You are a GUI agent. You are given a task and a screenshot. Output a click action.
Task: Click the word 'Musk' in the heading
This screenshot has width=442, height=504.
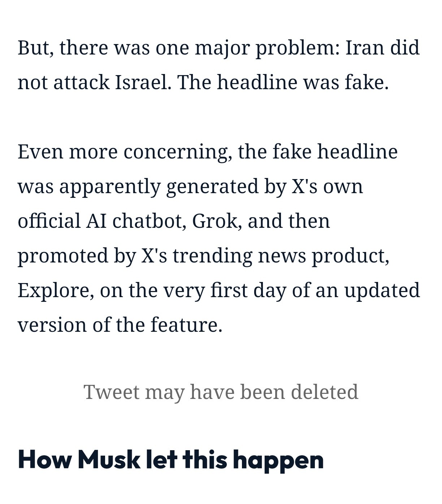109,459
